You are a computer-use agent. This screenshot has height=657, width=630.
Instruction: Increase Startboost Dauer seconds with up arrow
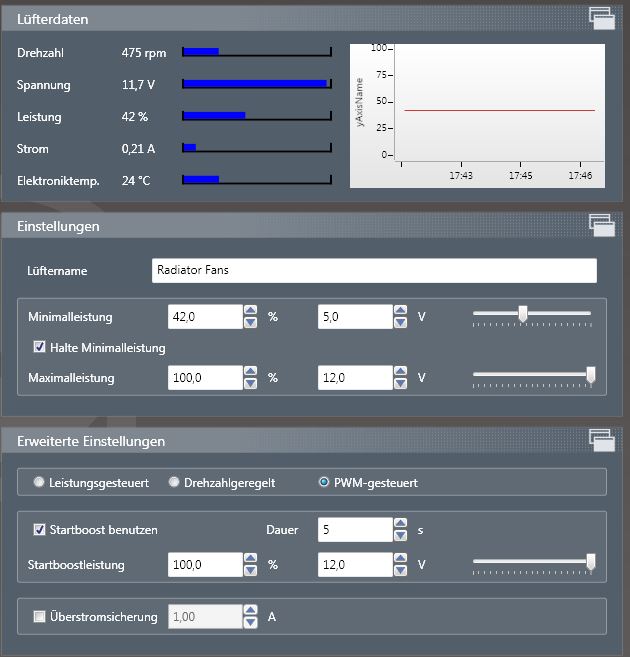point(400,523)
